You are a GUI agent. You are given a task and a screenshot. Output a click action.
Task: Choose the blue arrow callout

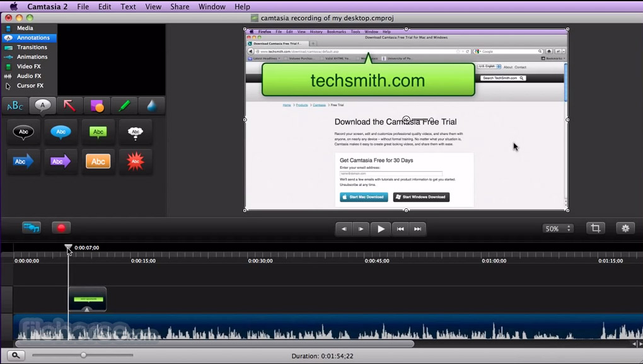point(23,161)
